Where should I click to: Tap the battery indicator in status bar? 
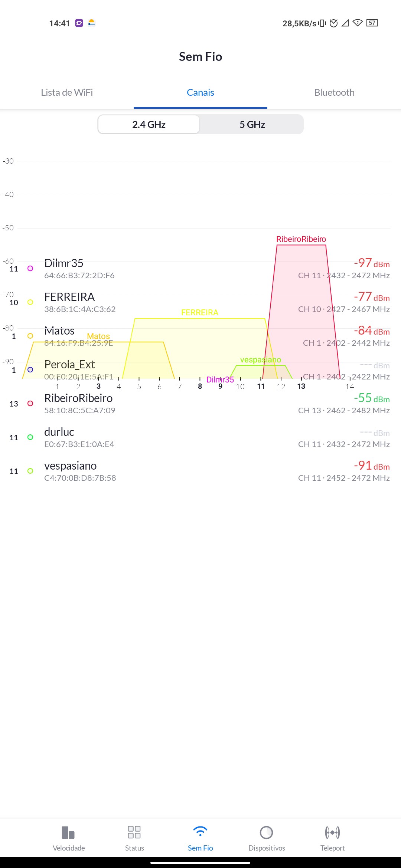point(372,23)
